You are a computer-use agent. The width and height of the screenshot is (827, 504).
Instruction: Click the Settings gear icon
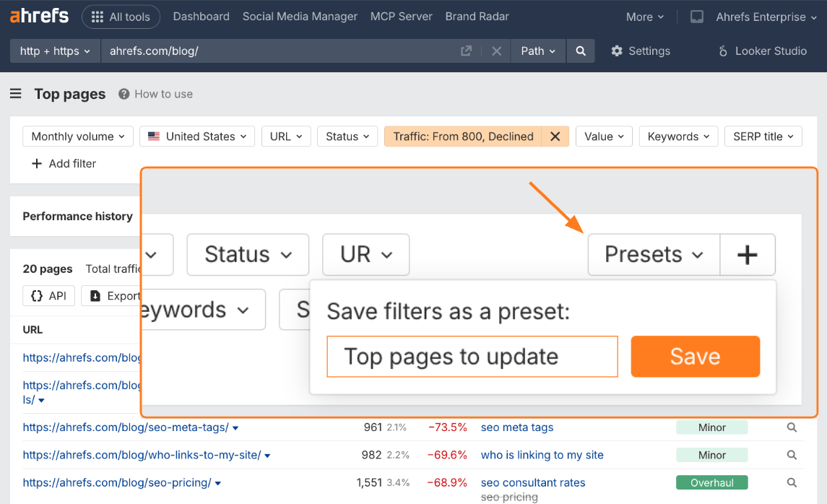tap(616, 51)
